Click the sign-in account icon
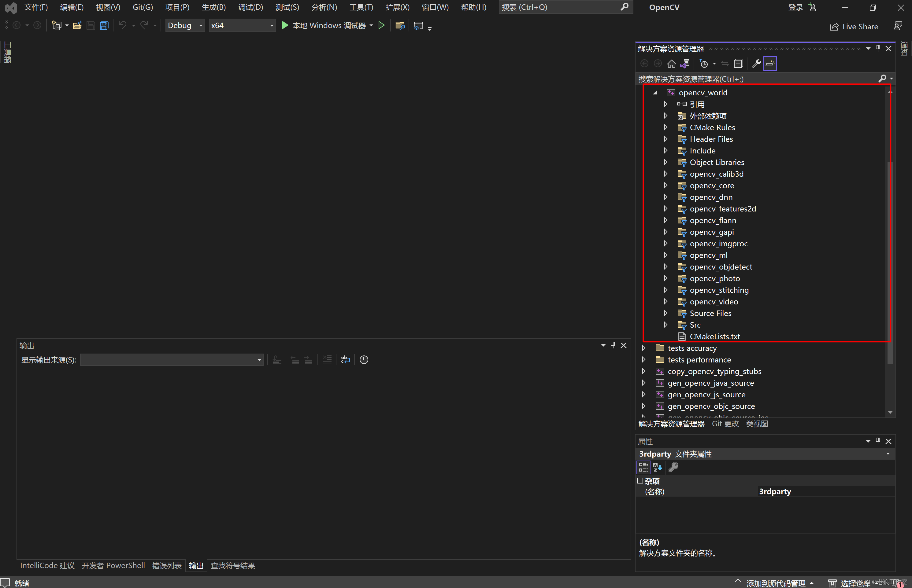912x588 pixels. tap(812, 7)
